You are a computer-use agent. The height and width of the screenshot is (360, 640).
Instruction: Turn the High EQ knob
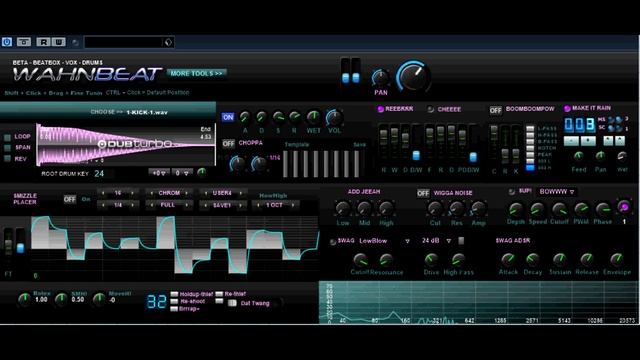click(386, 209)
